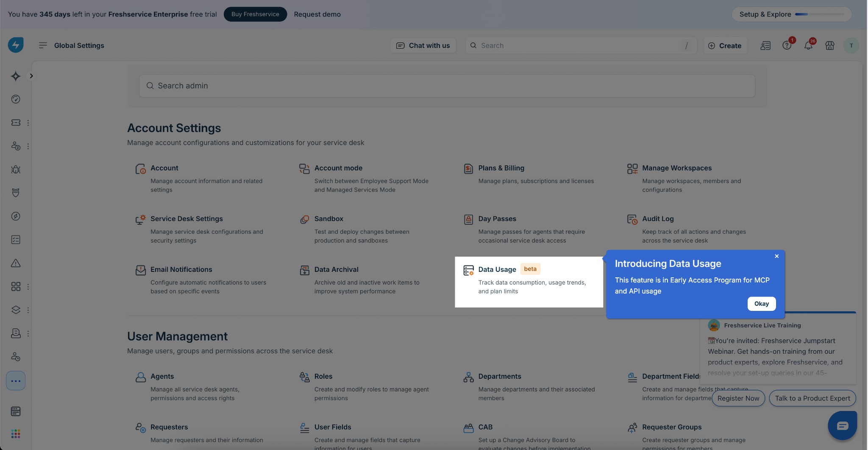Open the Freddy sparkle icon in sidebar
Image resolution: width=868 pixels, height=450 pixels.
16,76
